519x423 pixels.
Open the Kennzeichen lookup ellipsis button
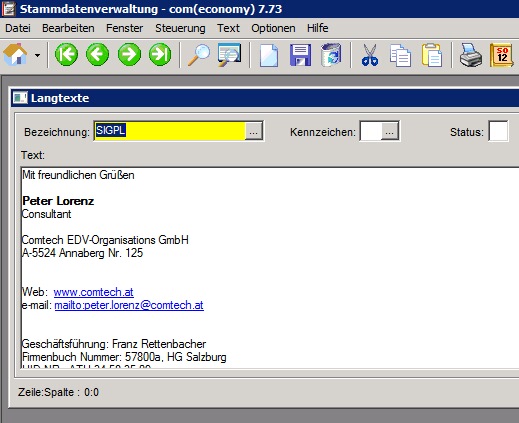390,131
